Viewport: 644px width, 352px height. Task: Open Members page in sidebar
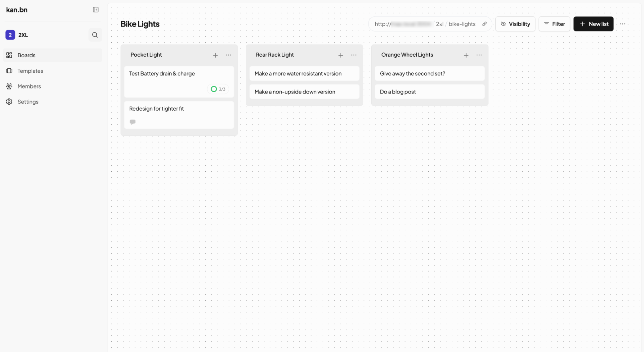click(x=29, y=86)
